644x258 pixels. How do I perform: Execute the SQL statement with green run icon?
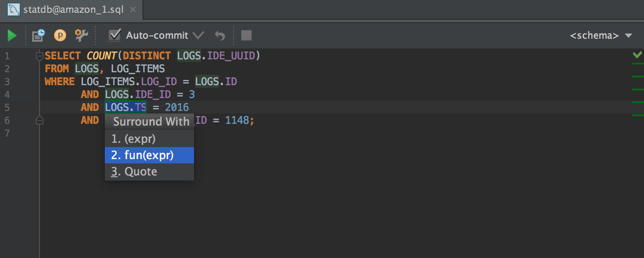tap(12, 35)
